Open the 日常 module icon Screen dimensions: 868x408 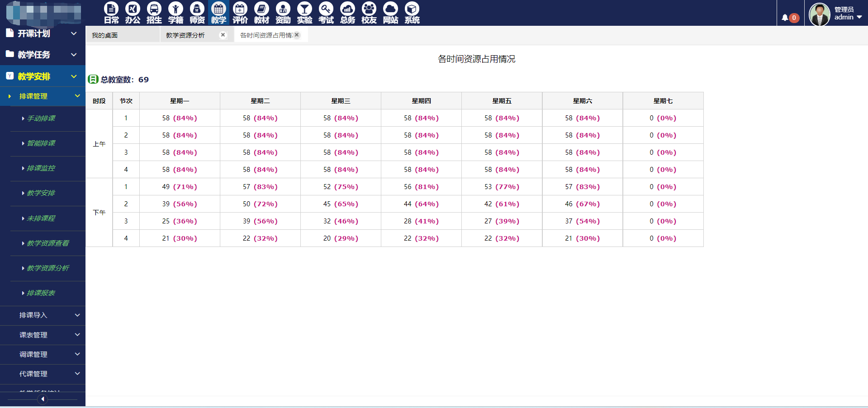(111, 13)
